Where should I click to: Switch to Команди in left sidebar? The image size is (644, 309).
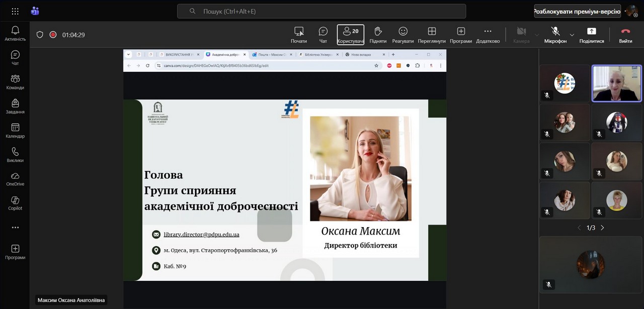coord(15,82)
